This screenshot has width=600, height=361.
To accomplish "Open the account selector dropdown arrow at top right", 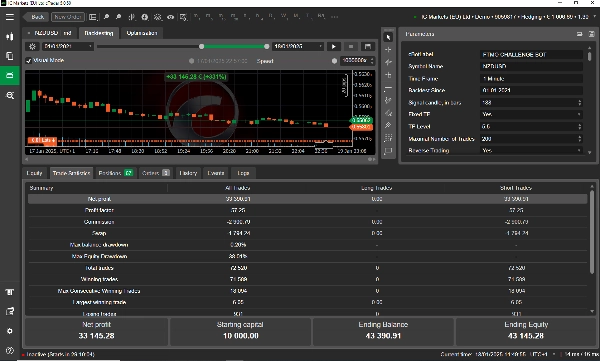I will 595,17.
